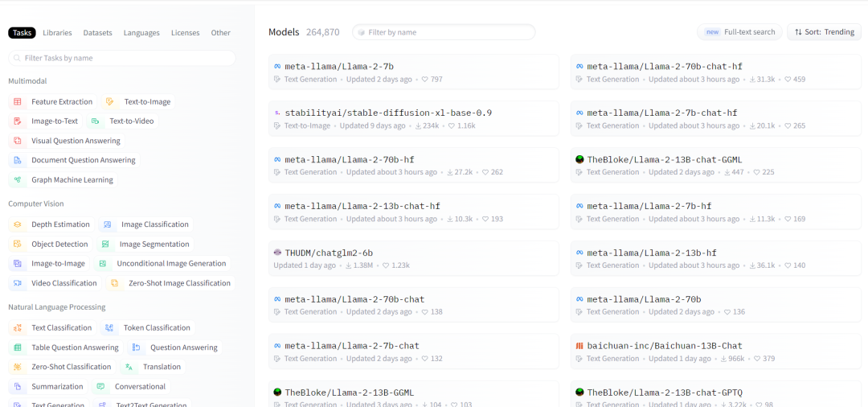Click the Visual Question Answering icon
This screenshot has width=868, height=407.
click(18, 141)
